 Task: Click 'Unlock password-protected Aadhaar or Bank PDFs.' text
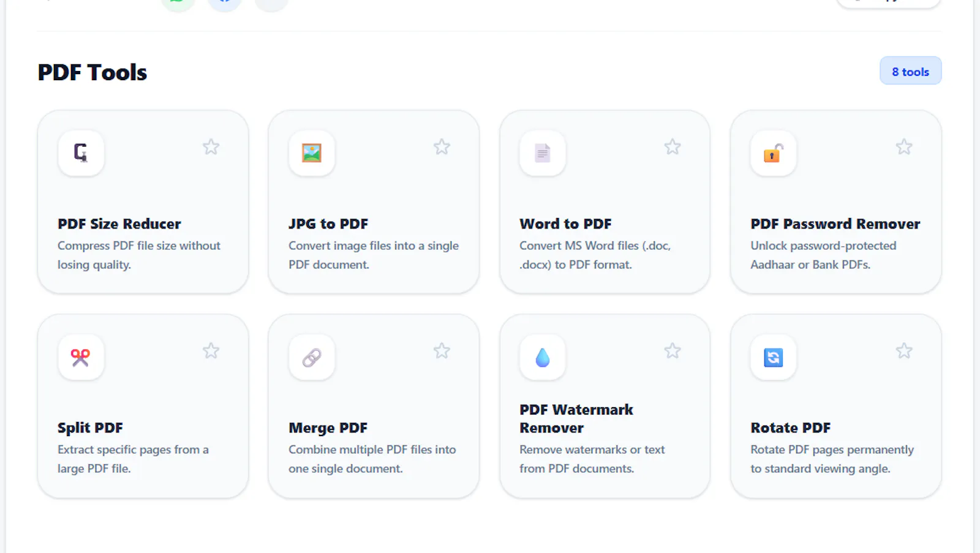pyautogui.click(x=823, y=255)
